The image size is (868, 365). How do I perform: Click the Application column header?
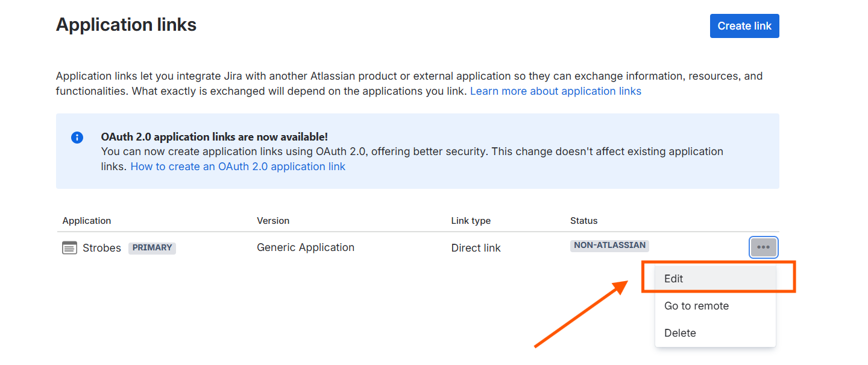tap(87, 221)
